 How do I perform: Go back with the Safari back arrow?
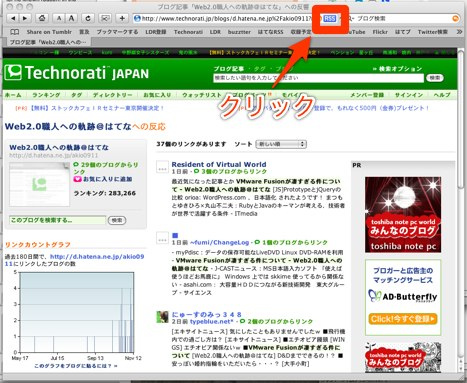[13, 18]
